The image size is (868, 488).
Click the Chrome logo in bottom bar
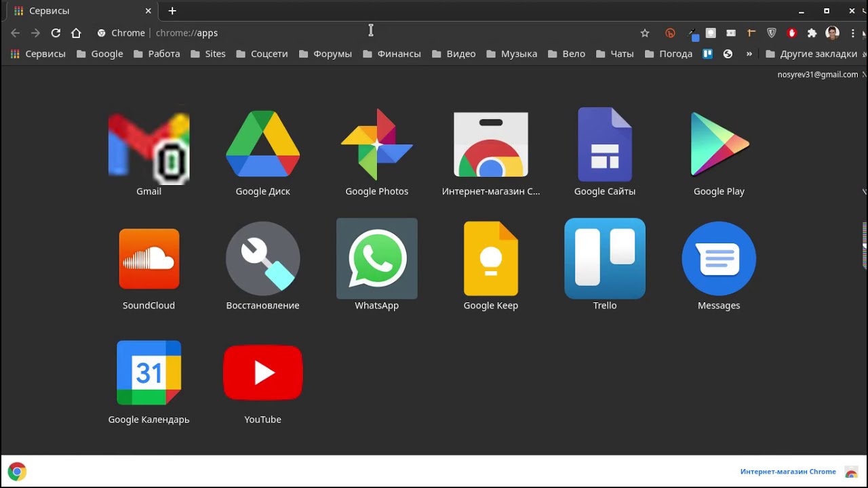click(17, 472)
